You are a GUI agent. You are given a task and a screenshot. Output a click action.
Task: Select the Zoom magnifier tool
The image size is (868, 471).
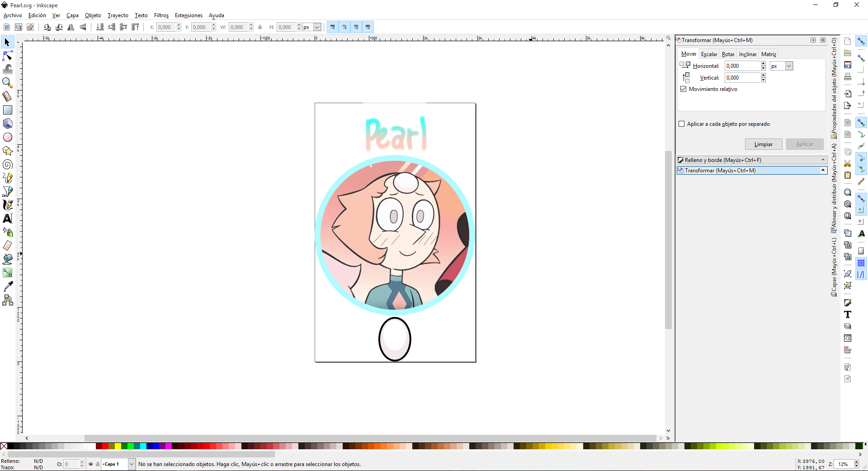coord(7,83)
